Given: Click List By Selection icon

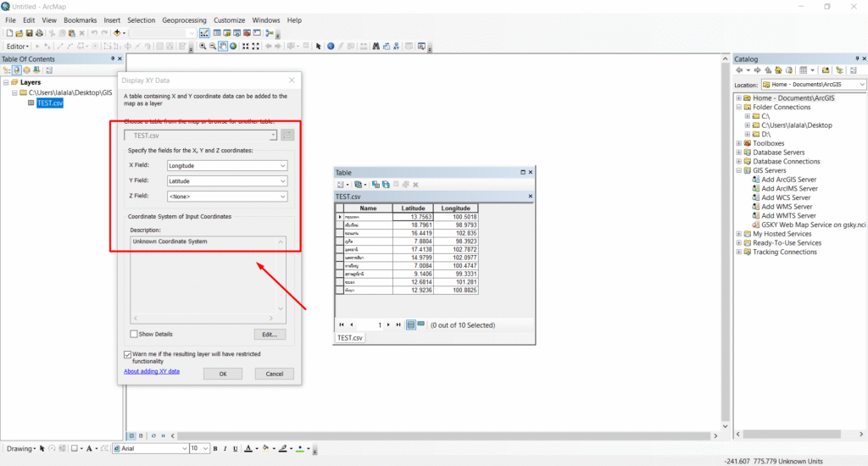Looking at the screenshot, I should coord(36,70).
